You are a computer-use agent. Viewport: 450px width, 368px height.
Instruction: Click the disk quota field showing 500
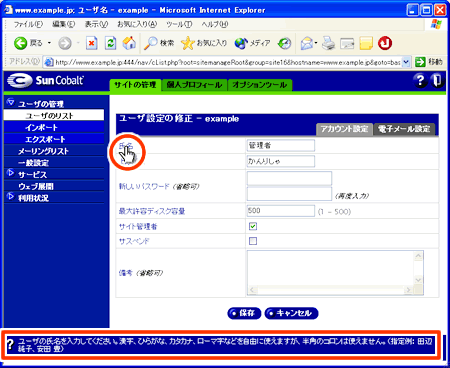(281, 211)
